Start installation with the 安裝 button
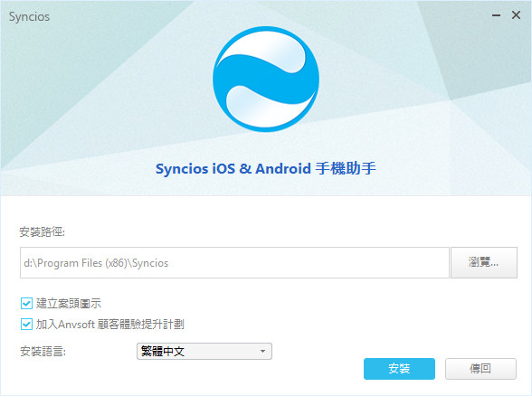The height and width of the screenshot is (396, 532). pyautogui.click(x=399, y=369)
